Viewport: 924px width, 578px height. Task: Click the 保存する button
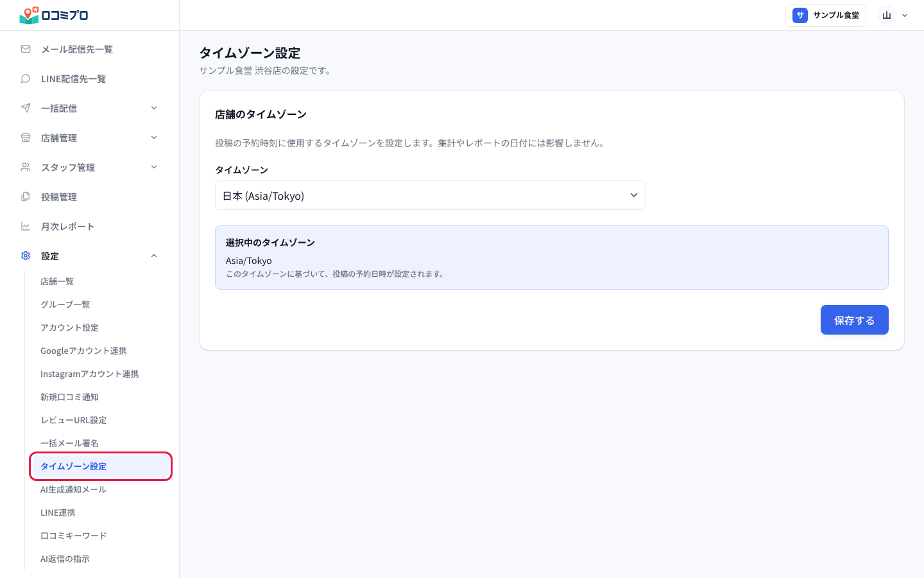pos(854,320)
